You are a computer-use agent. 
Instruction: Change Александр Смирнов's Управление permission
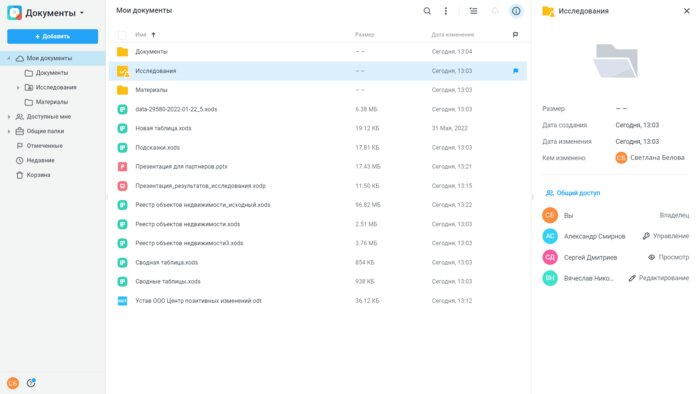click(666, 236)
